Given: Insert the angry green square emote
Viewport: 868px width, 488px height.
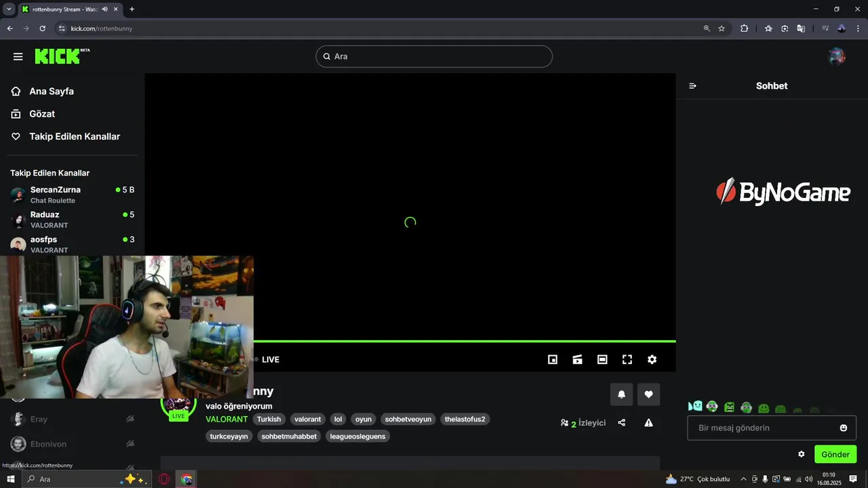Looking at the screenshot, I should coord(729,407).
